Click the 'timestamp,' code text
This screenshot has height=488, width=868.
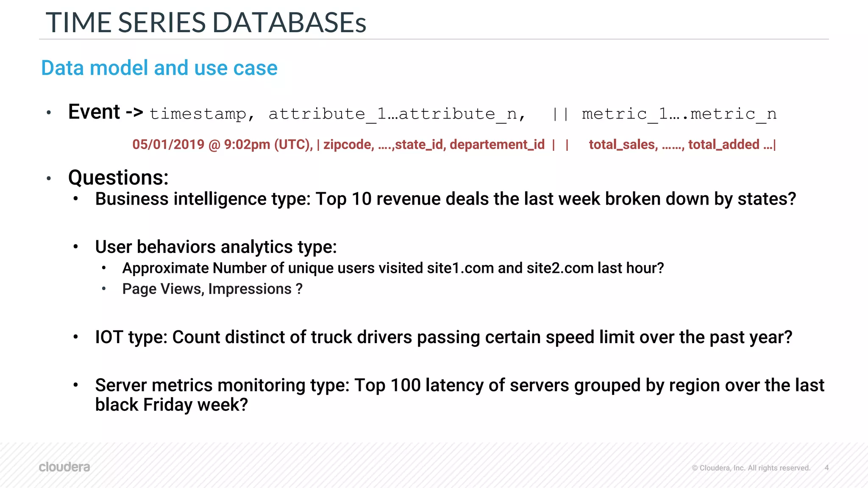(202, 114)
